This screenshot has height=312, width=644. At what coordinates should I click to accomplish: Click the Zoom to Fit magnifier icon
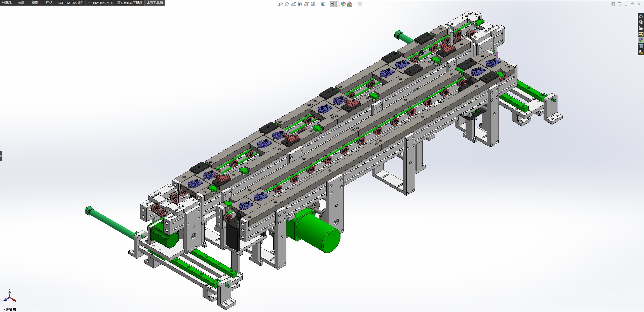click(x=280, y=4)
